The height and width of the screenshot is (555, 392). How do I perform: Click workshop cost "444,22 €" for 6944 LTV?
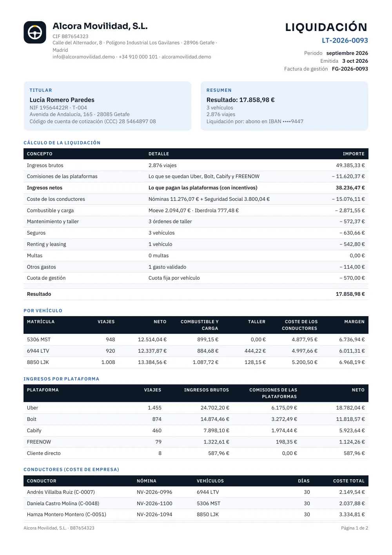click(255, 351)
